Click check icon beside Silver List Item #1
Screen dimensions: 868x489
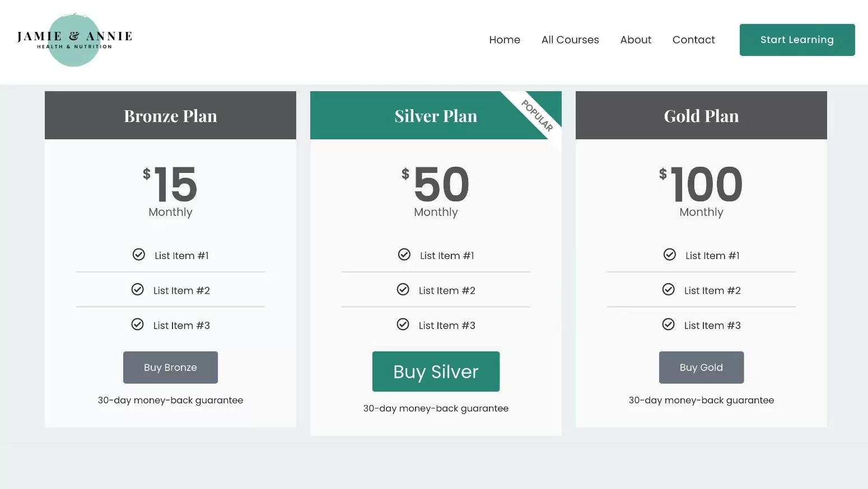click(404, 255)
